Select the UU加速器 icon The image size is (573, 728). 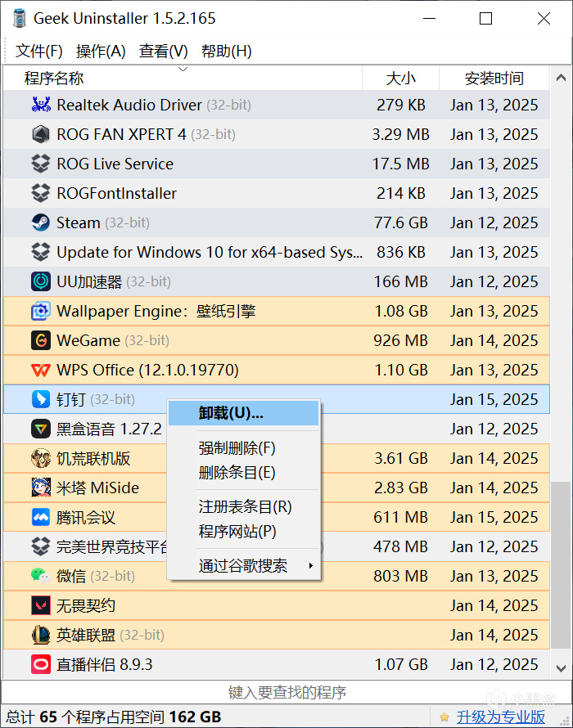(41, 281)
